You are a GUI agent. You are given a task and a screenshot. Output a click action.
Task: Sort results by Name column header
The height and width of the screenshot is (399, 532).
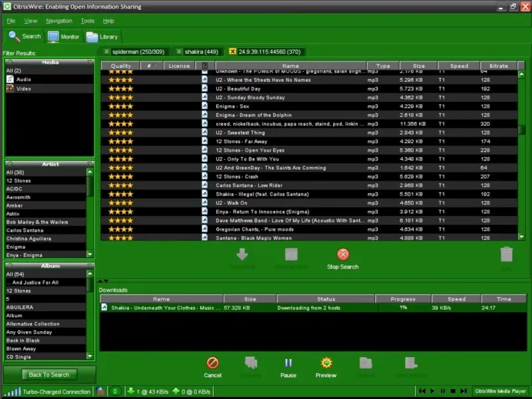click(291, 66)
